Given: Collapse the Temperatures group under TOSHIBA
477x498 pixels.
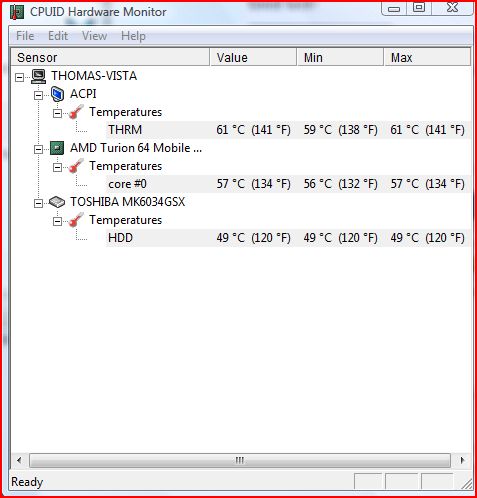Looking at the screenshot, I should (x=58, y=221).
